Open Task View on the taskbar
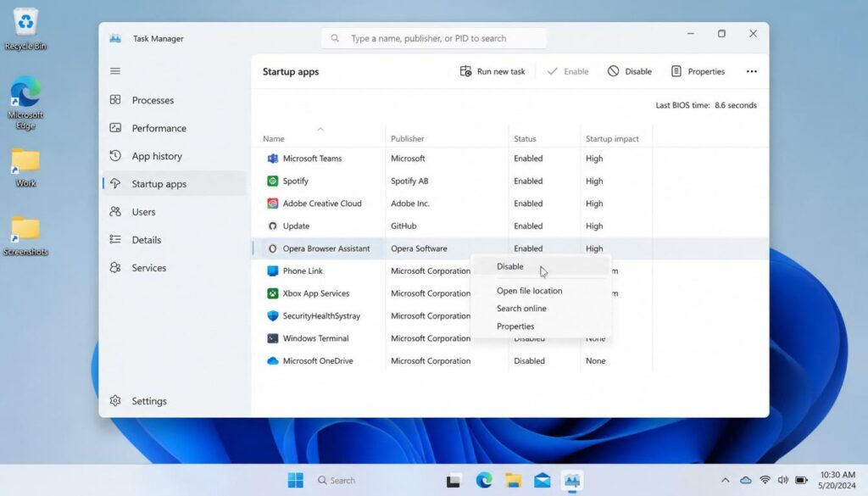 click(453, 481)
